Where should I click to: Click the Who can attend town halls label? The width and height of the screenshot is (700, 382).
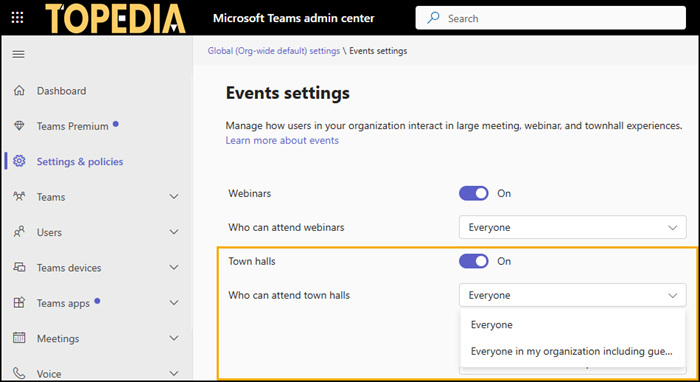click(x=289, y=295)
